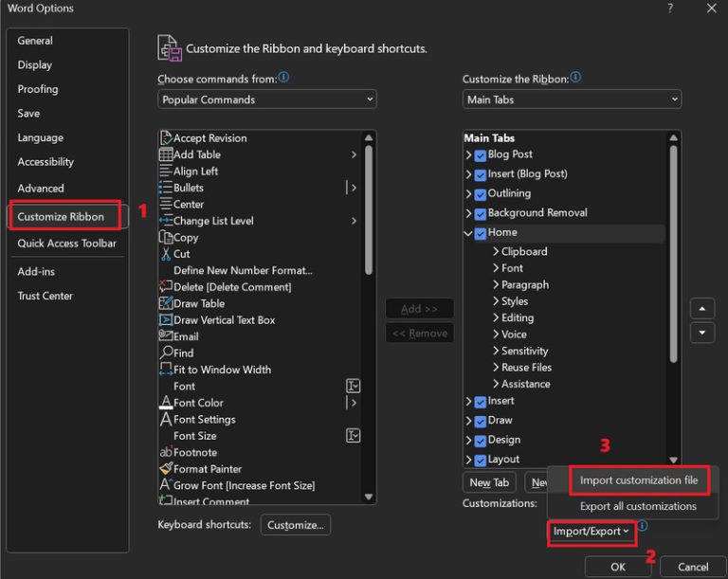Image resolution: width=728 pixels, height=579 pixels.
Task: Choose Import customization file
Action: [638, 480]
